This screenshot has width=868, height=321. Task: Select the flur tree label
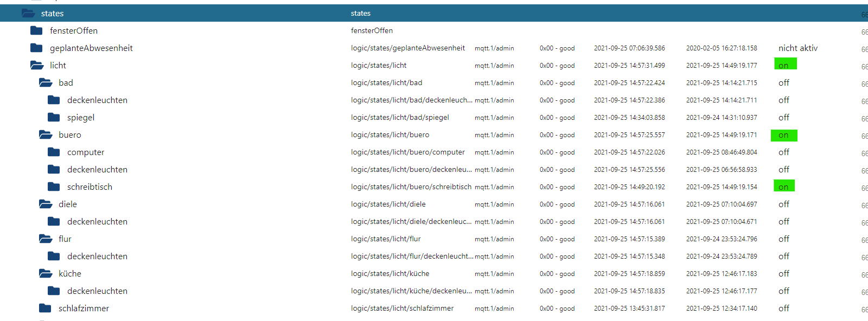(x=65, y=239)
